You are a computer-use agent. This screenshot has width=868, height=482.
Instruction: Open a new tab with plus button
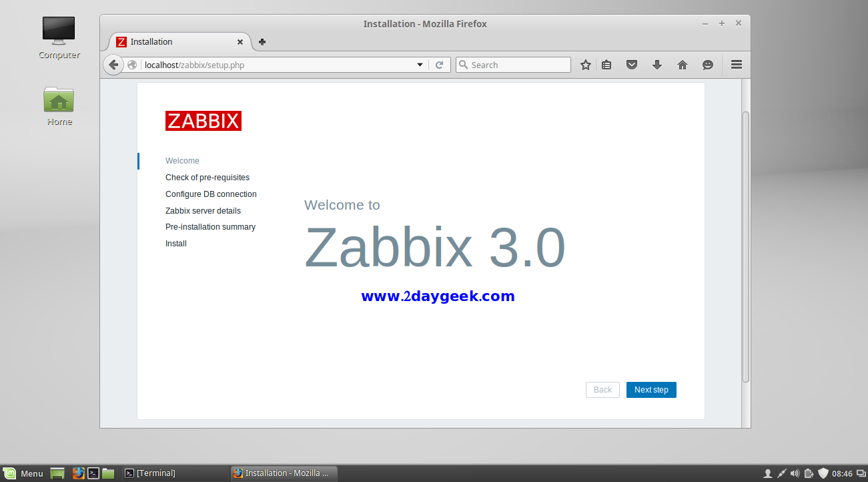[x=262, y=42]
